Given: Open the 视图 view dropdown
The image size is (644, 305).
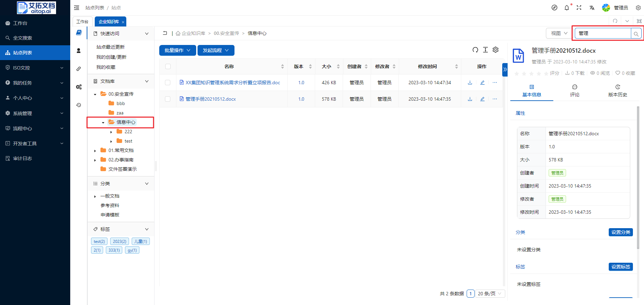Looking at the screenshot, I should [x=559, y=33].
